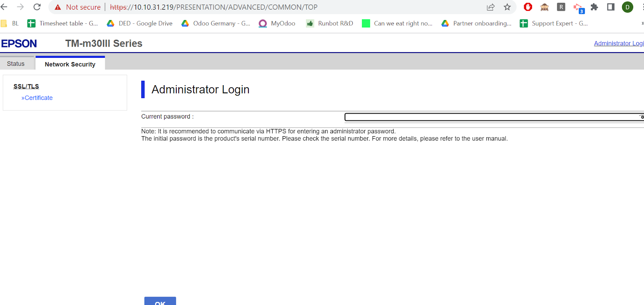Open the MyOdoo bookmark
The height and width of the screenshot is (305, 644).
point(277,23)
